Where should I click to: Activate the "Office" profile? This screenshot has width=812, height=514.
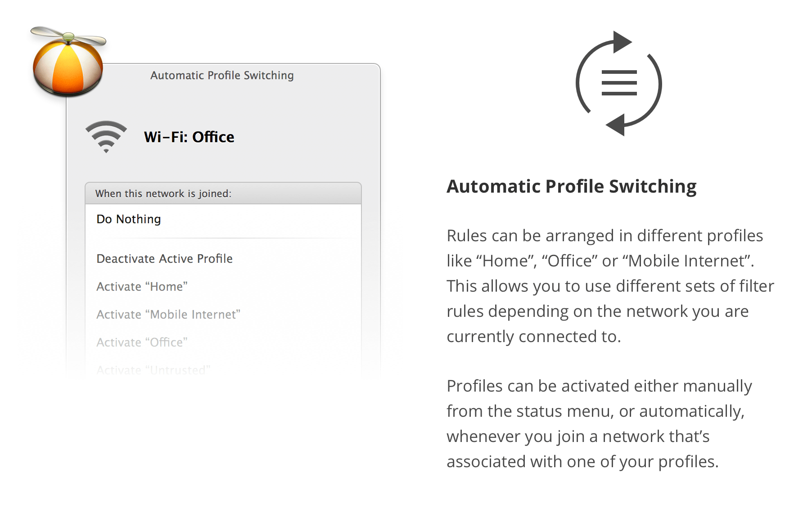click(x=142, y=342)
